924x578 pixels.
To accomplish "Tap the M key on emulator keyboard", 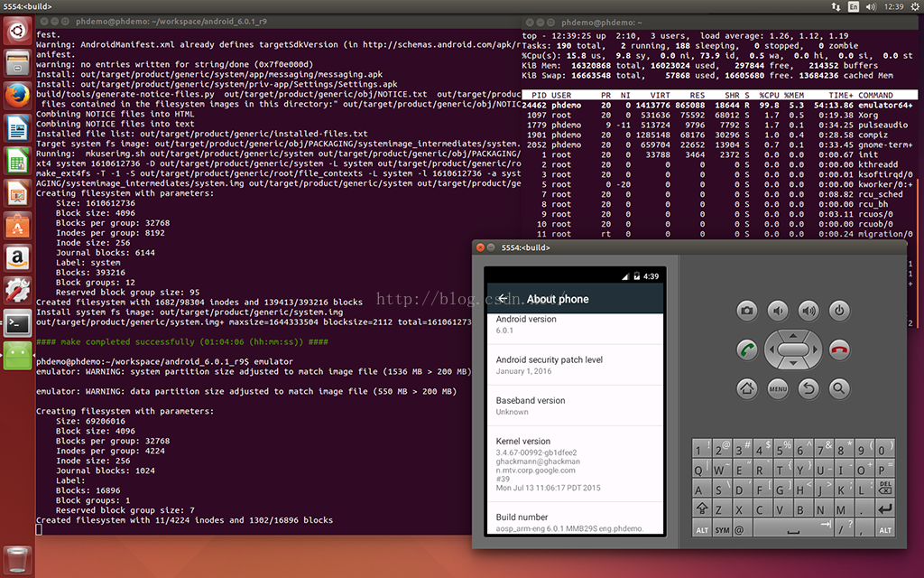I will point(842,508).
